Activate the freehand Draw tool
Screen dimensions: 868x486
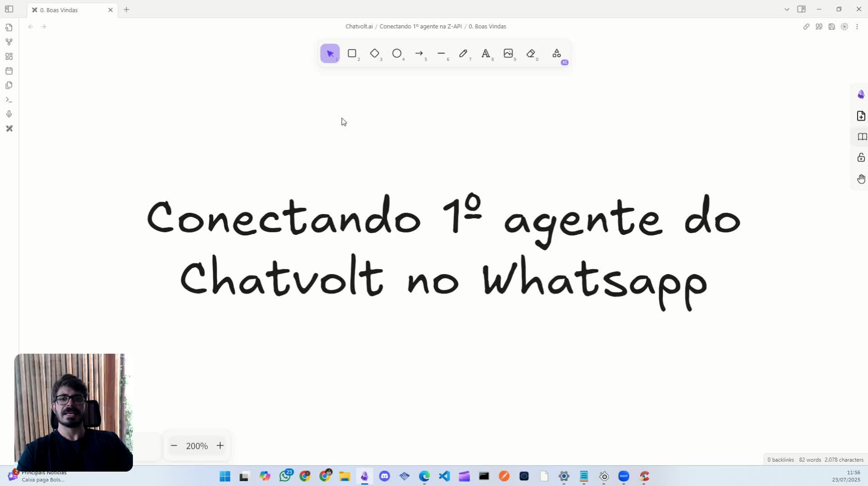point(463,53)
